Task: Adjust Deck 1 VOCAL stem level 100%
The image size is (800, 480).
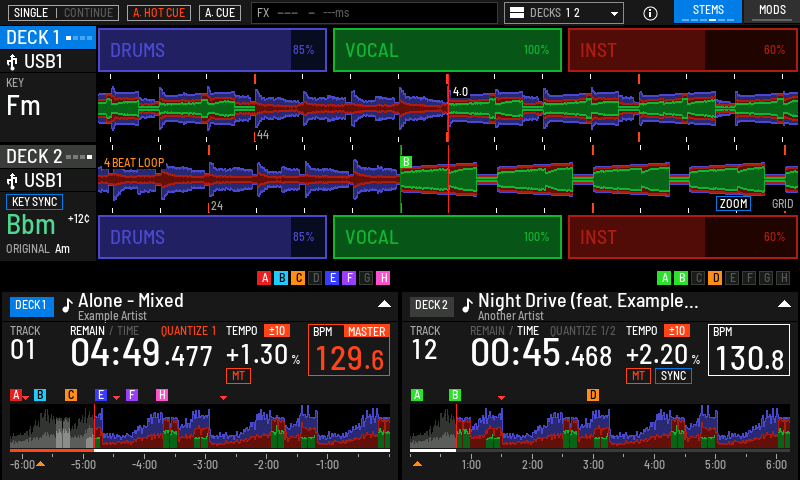Action: pos(447,50)
